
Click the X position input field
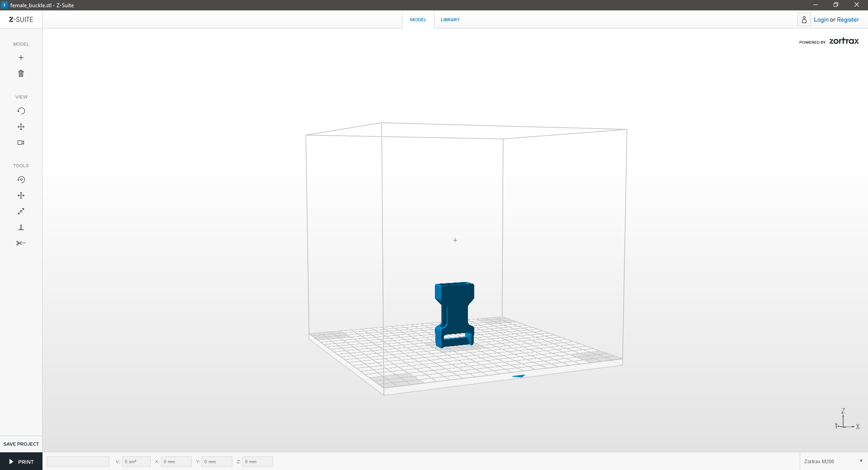point(176,462)
